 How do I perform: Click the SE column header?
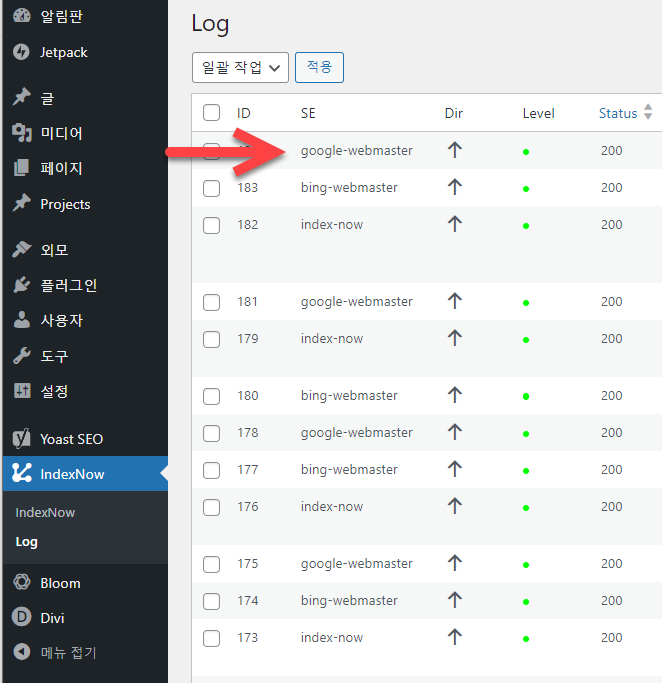(308, 113)
